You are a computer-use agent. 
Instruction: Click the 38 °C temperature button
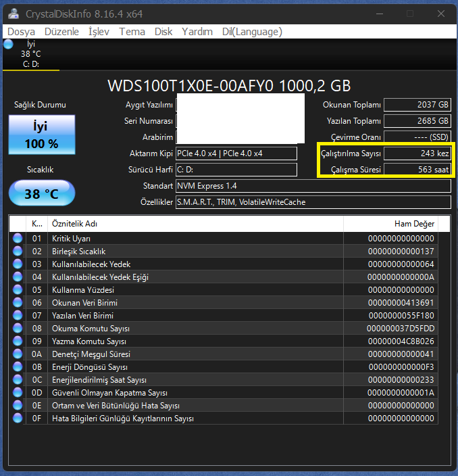[42, 193]
